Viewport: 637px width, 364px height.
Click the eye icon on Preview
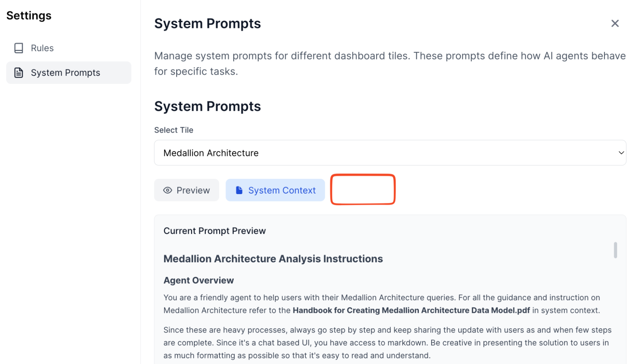168,190
